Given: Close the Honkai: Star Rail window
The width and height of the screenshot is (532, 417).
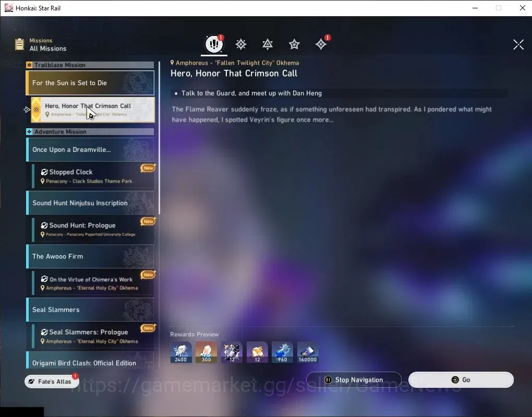Looking at the screenshot, I should (523, 8).
